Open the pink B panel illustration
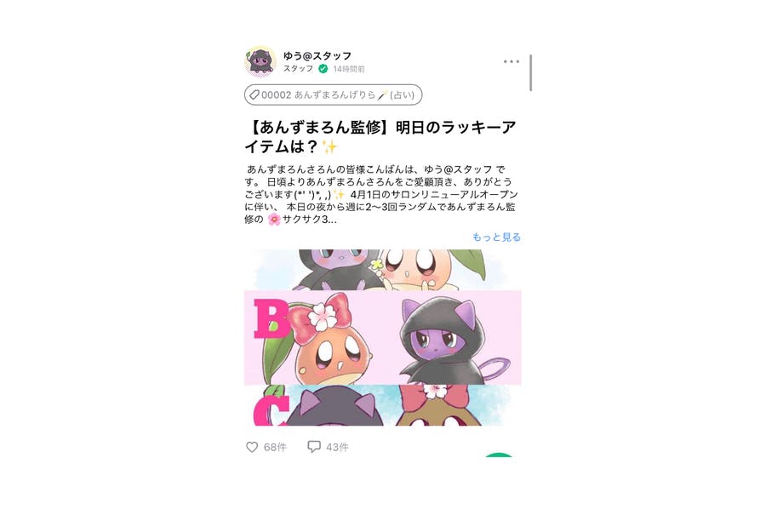Image resolution: width=766 pixels, height=532 pixels. pos(382,338)
